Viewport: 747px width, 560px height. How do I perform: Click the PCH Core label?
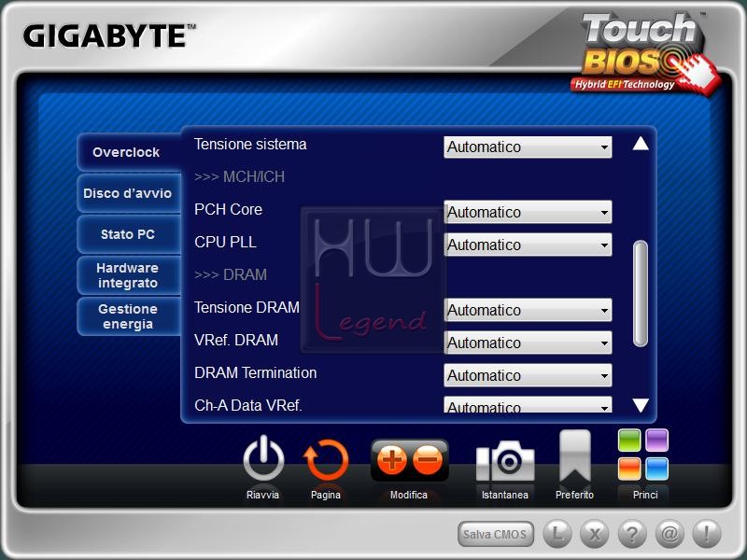click(x=228, y=209)
